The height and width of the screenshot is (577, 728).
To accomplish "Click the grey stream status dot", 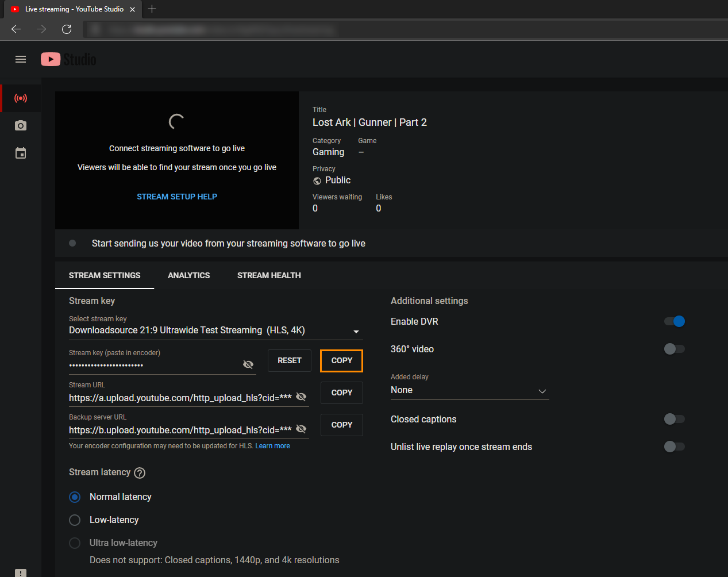I will pyautogui.click(x=72, y=243).
